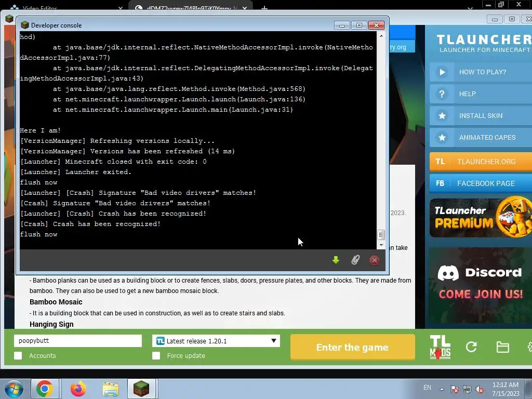Viewport: 532px width, 399px height.
Task: Minimize the Developer console window
Action: pos(342,25)
